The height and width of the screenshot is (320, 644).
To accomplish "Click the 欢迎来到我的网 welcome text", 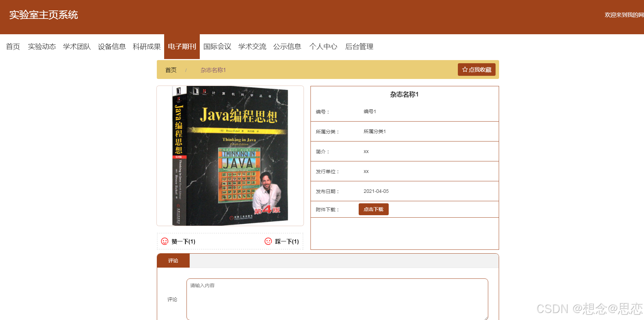I will tap(624, 15).
